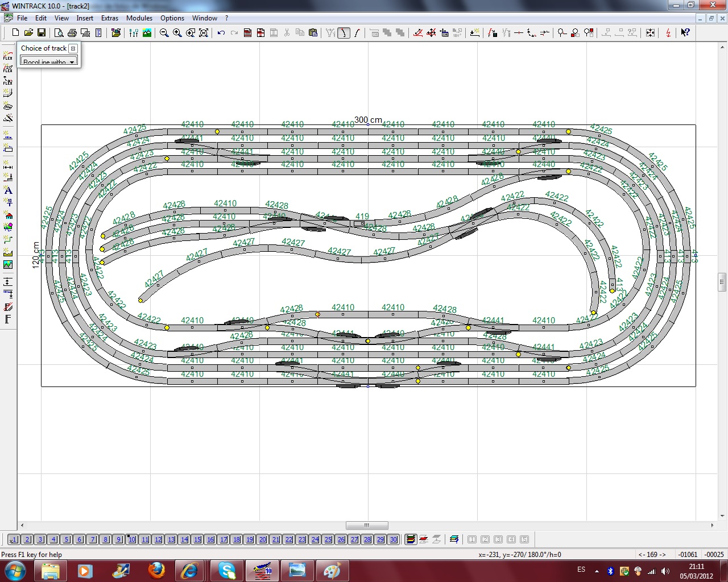The image size is (728, 582).
Task: Show hidden system tray icons arrow
Action: 597,570
